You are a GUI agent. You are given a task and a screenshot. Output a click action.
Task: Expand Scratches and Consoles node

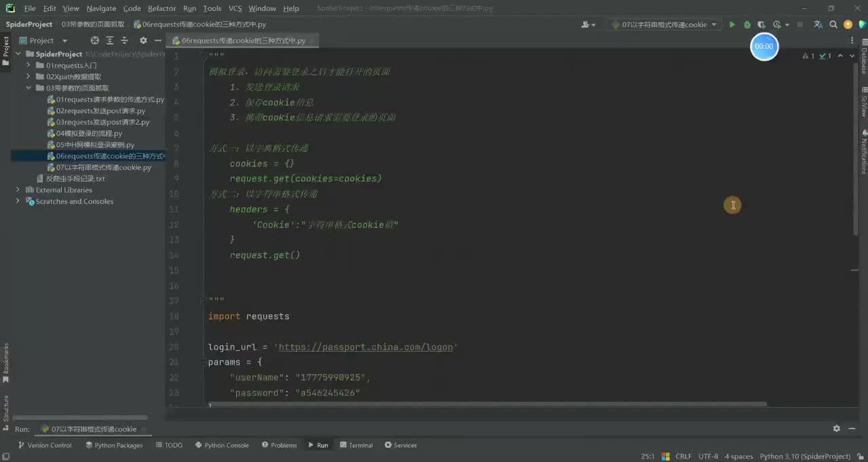click(18, 201)
